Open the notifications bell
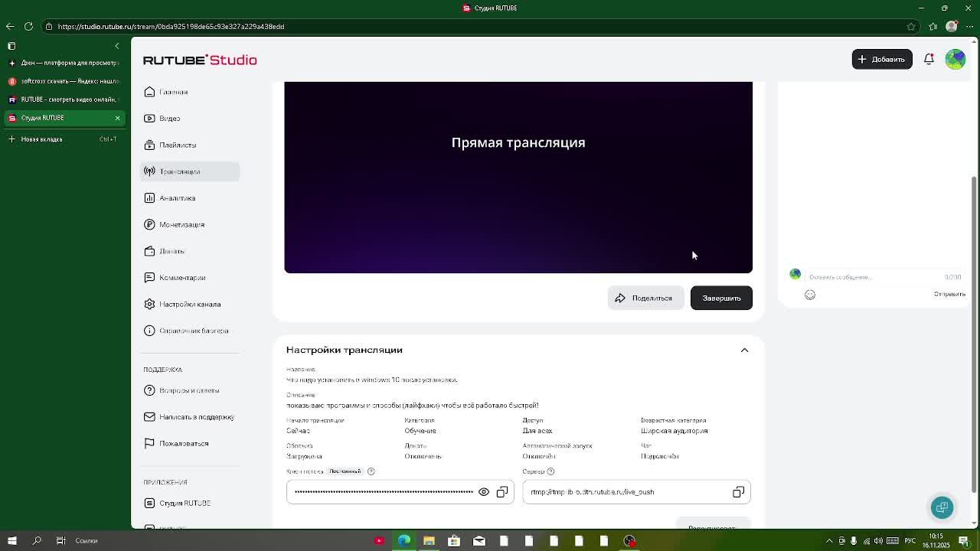The width and height of the screenshot is (980, 551). tap(929, 59)
